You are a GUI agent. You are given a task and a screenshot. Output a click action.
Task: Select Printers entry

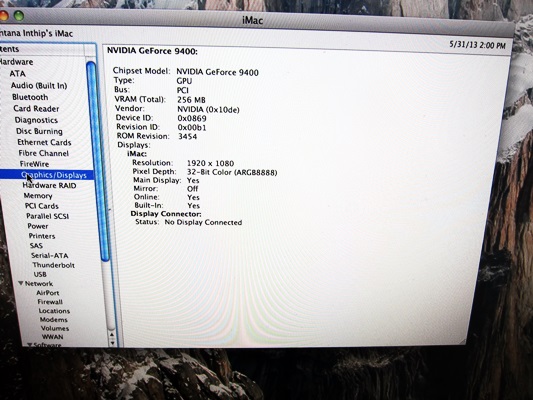[42, 236]
